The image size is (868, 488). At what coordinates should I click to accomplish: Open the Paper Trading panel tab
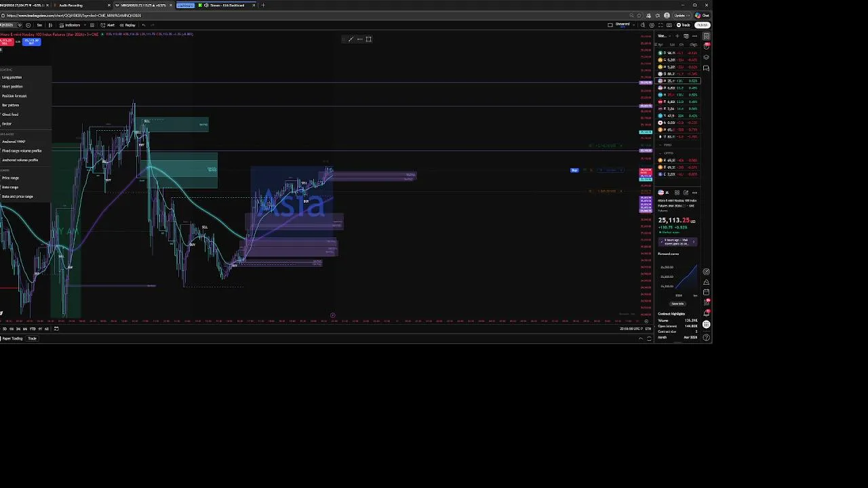[12, 338]
